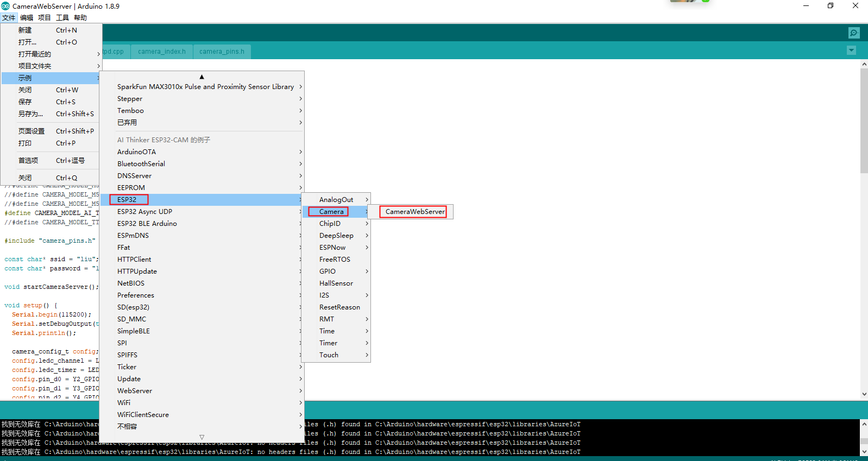Viewport: 868px width, 461px height.
Task: Expand the 打开最近的 submenu
Action: click(x=51, y=54)
